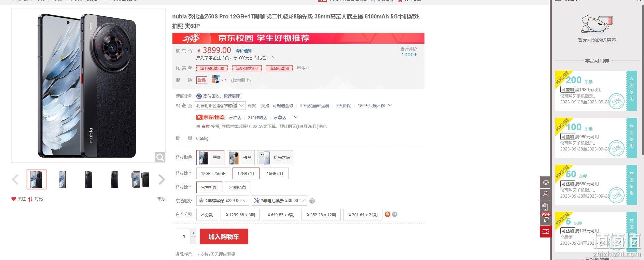Select the 拾光之镜 color swatch

(275, 158)
